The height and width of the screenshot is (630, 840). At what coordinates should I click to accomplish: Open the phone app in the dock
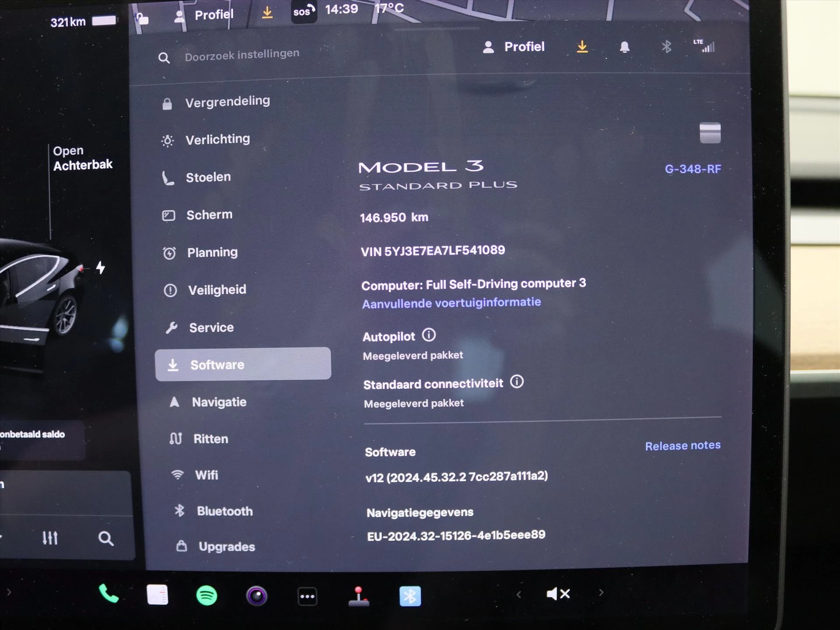[108, 594]
